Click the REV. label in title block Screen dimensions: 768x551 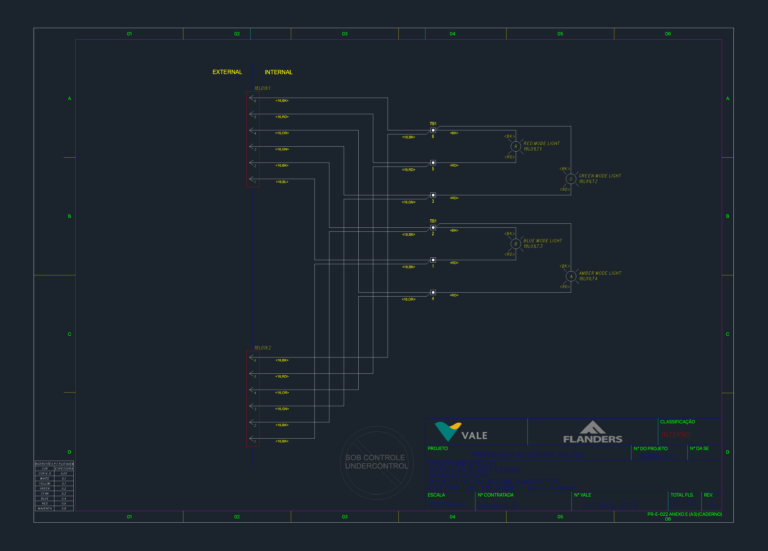tap(708, 495)
